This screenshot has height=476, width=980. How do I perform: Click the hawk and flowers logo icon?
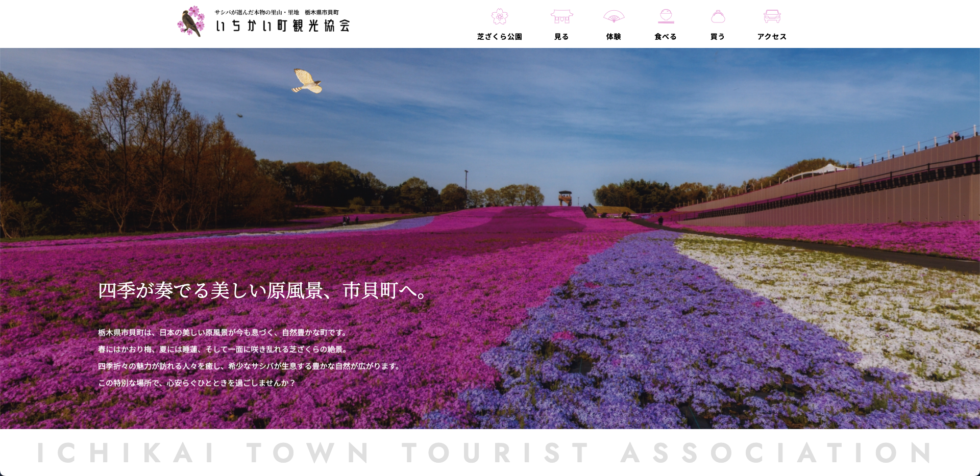[191, 21]
